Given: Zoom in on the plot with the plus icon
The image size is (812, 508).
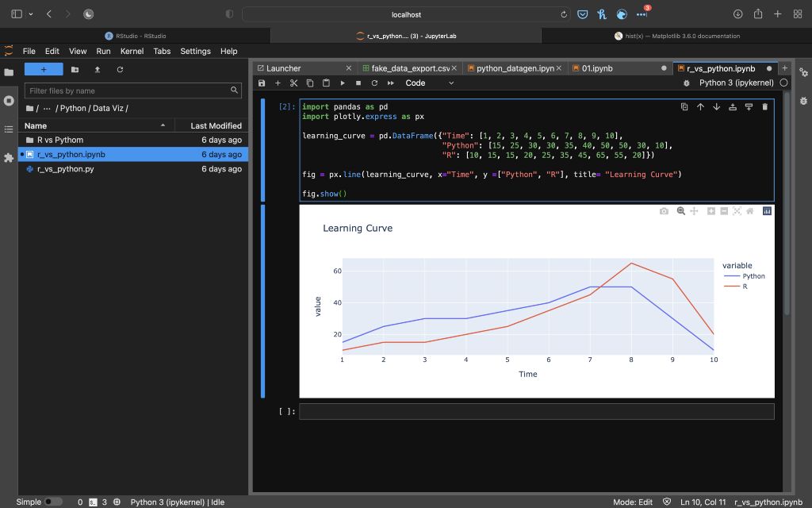Looking at the screenshot, I should coord(711,211).
